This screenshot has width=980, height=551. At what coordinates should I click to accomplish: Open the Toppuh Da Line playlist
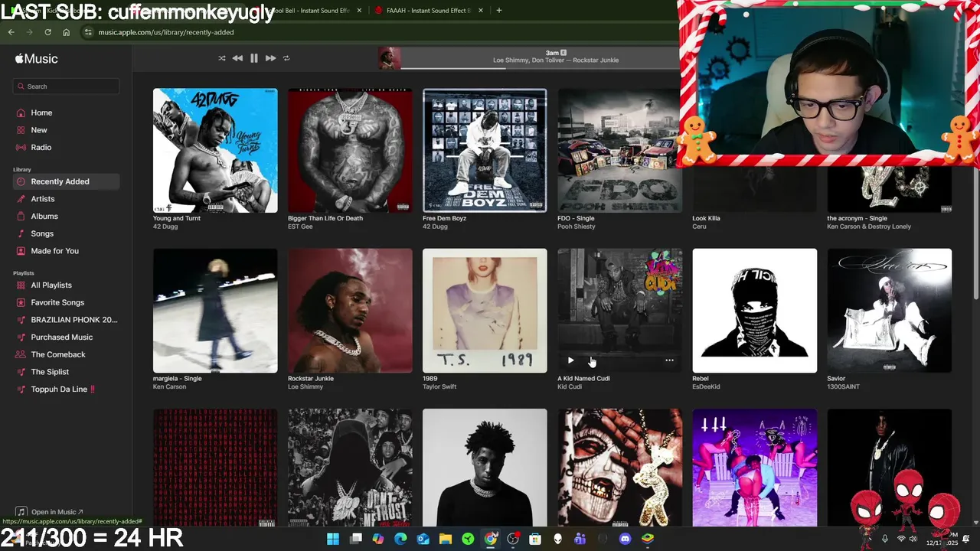(66, 390)
